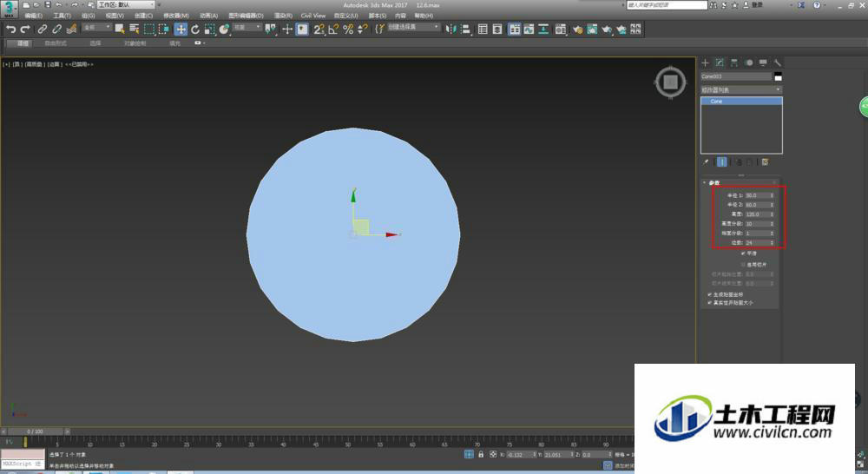Open the first menu bar item next to the 3ds Max logo
This screenshot has height=474, width=868.
coord(33,16)
